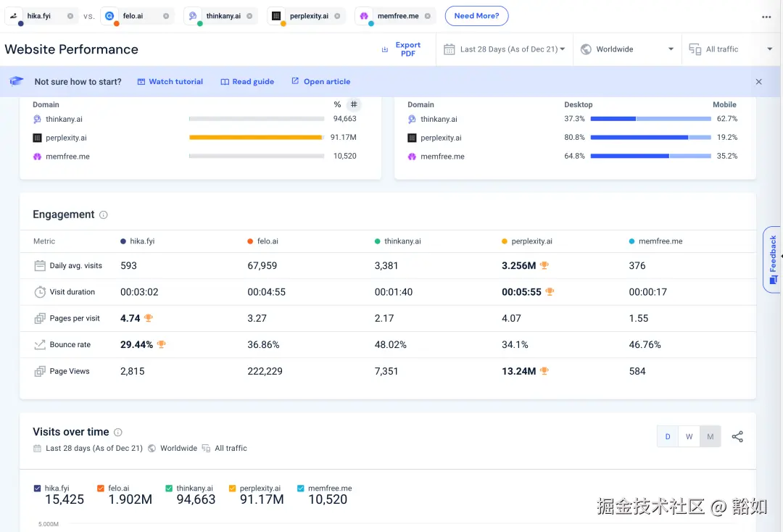Click trophy next to 3.256M daily visits
Image resolution: width=783 pixels, height=532 pixels.
point(544,265)
